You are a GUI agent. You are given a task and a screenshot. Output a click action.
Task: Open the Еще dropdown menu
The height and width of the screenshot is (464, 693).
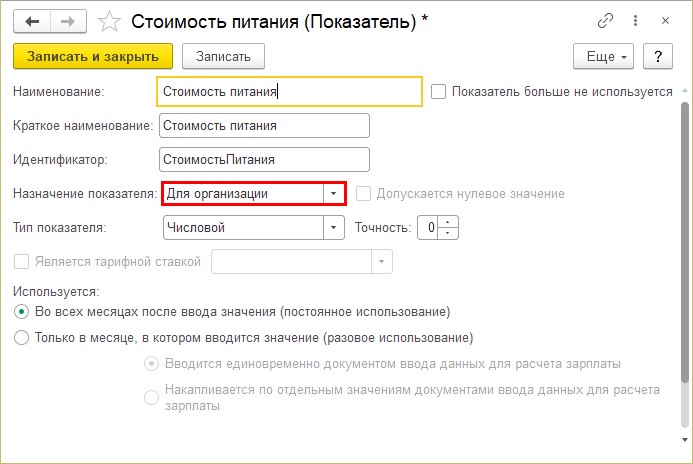point(603,56)
